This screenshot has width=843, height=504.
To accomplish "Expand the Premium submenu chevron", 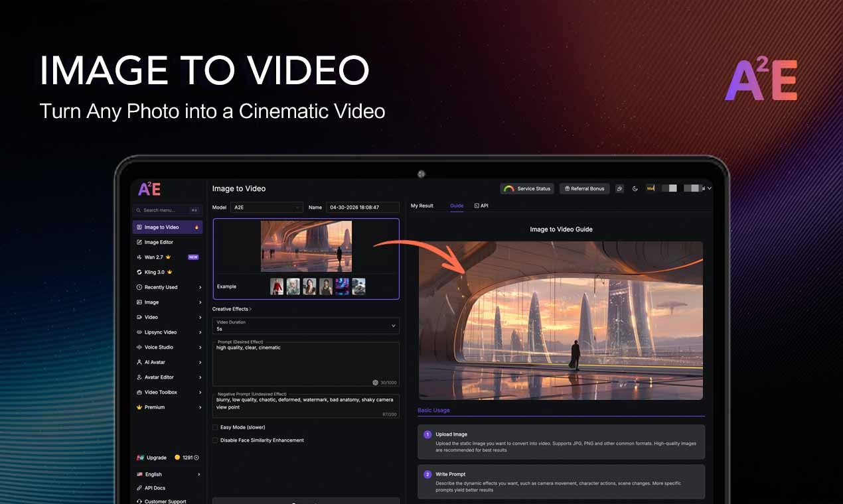I will (200, 407).
